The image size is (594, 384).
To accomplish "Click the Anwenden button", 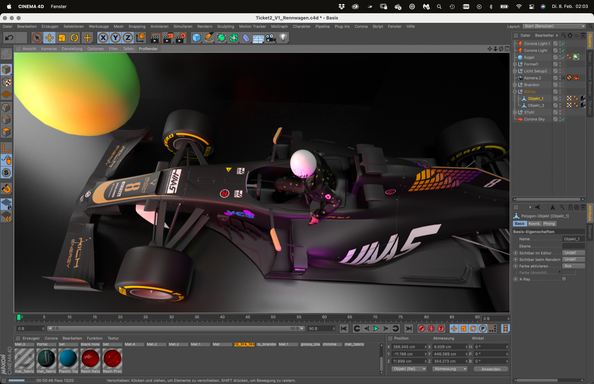I will point(491,369).
